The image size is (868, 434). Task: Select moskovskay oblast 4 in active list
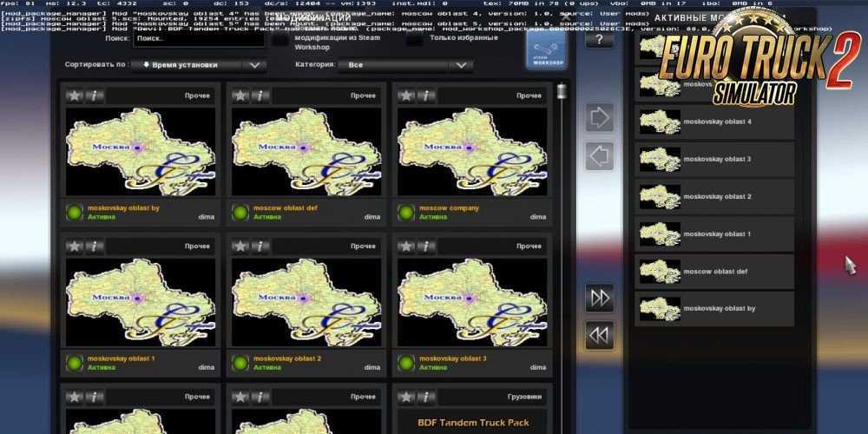[x=714, y=122]
